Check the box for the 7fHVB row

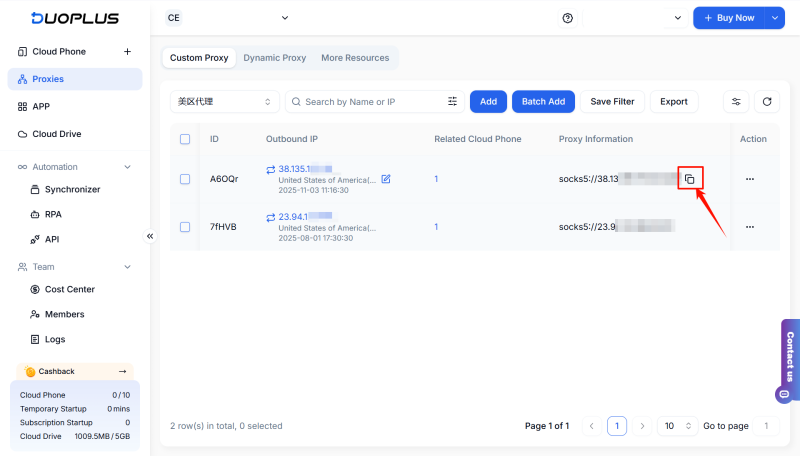click(185, 227)
